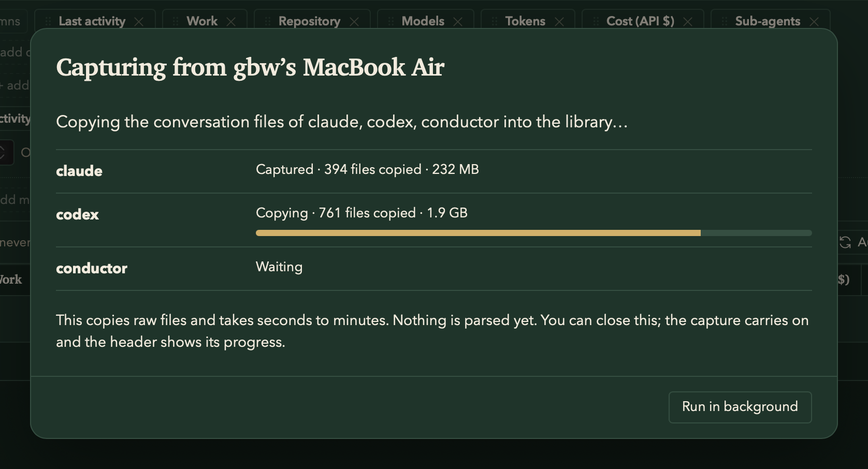Click the Run in background button
868x469 pixels.
pos(740,407)
